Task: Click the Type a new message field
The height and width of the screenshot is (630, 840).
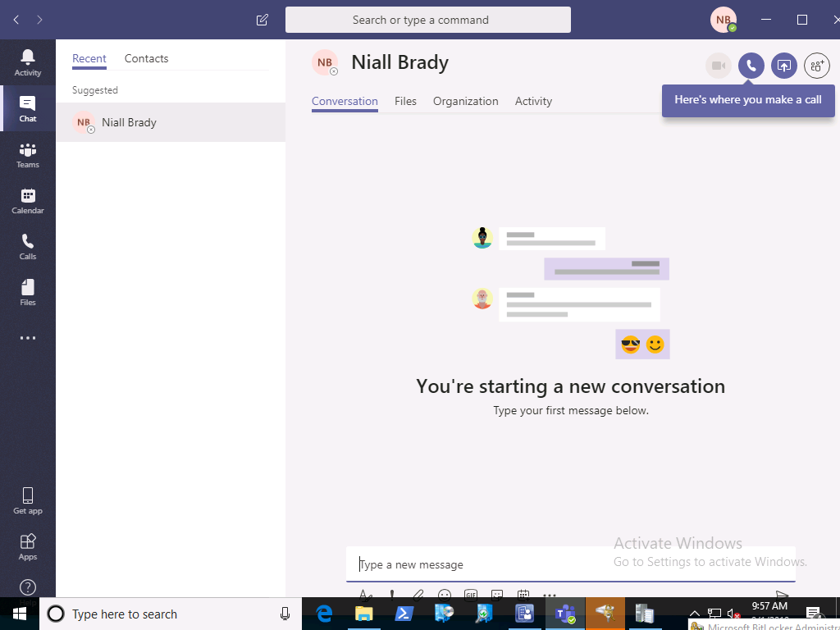Action: tap(571, 564)
